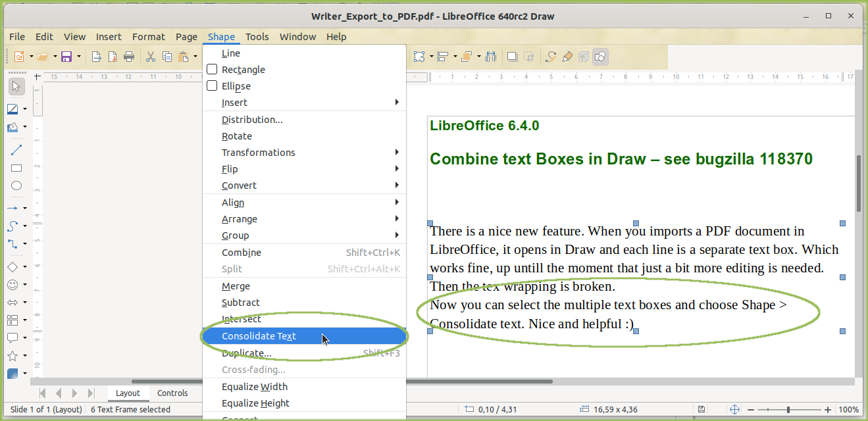Screen dimensions: 868x421
Task: Check the Rectangle entry in the Shape menu
Action: [x=211, y=69]
